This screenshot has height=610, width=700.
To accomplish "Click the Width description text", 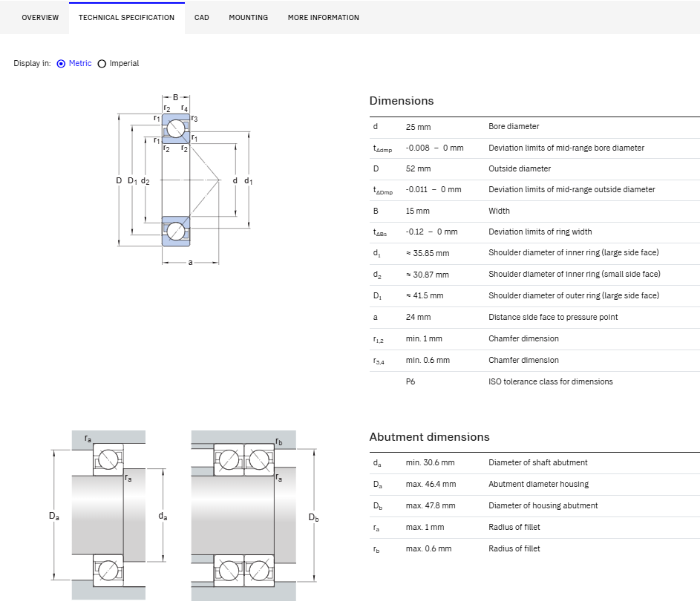I will pos(499,211).
